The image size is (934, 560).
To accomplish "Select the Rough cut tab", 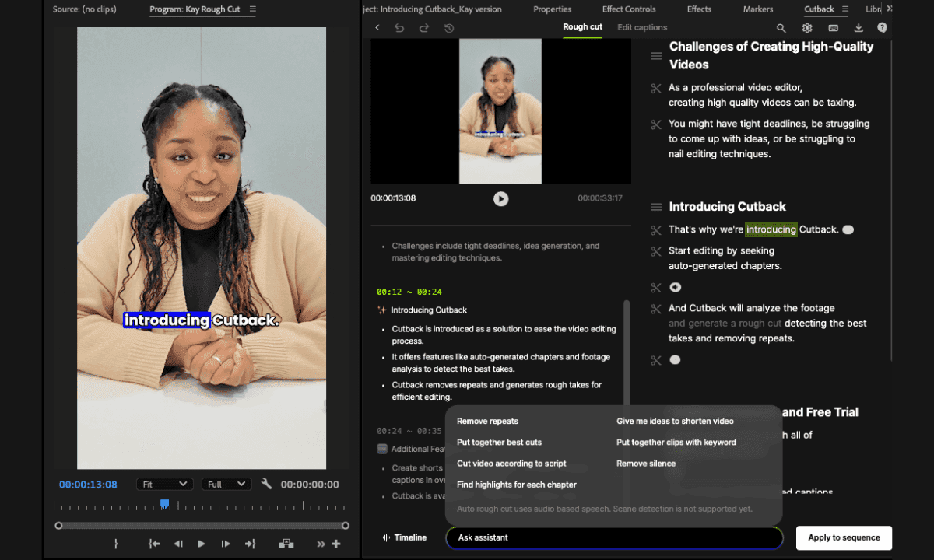I will coord(582,27).
